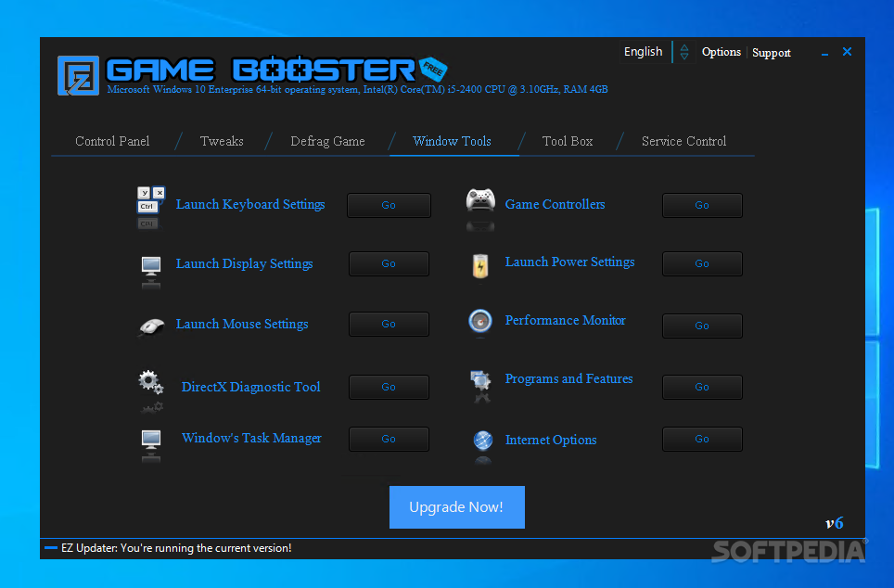Click Go for Programs and Features
Image resolution: width=894 pixels, height=588 pixels.
702,388
